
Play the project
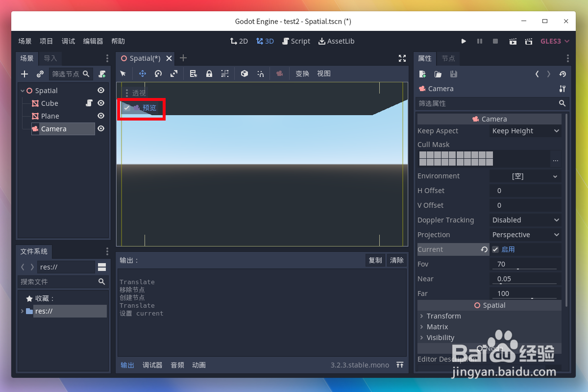[x=464, y=42]
